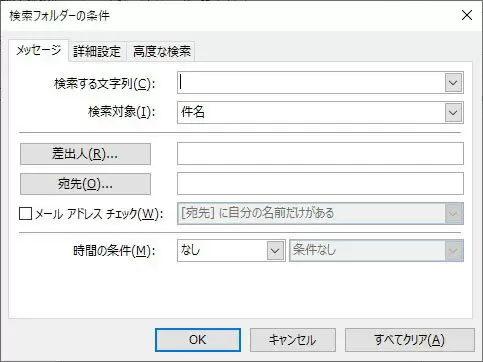Click the 差出人(R)... button
483x362 pixels.
[85, 154]
